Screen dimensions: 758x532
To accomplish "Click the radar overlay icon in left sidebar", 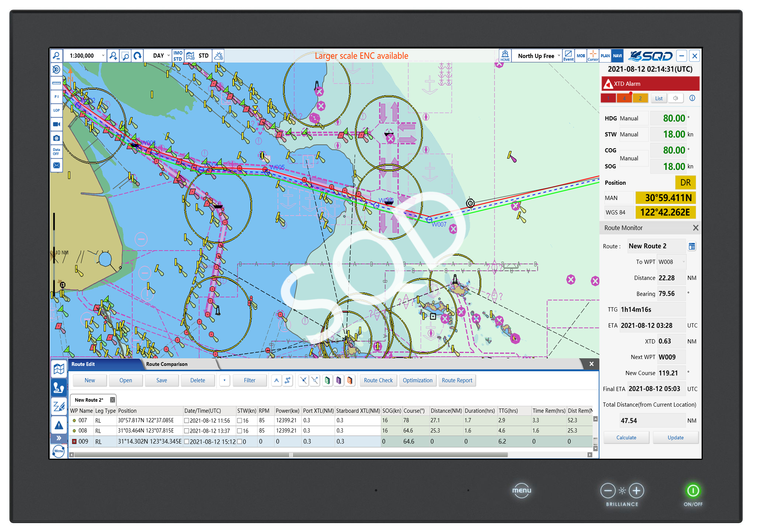I will pyautogui.click(x=56, y=69).
